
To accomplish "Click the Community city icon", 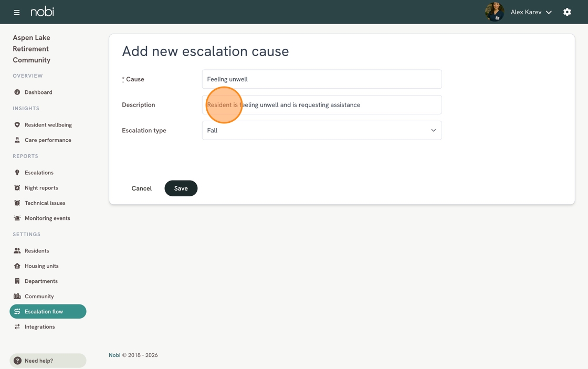I will point(17,296).
